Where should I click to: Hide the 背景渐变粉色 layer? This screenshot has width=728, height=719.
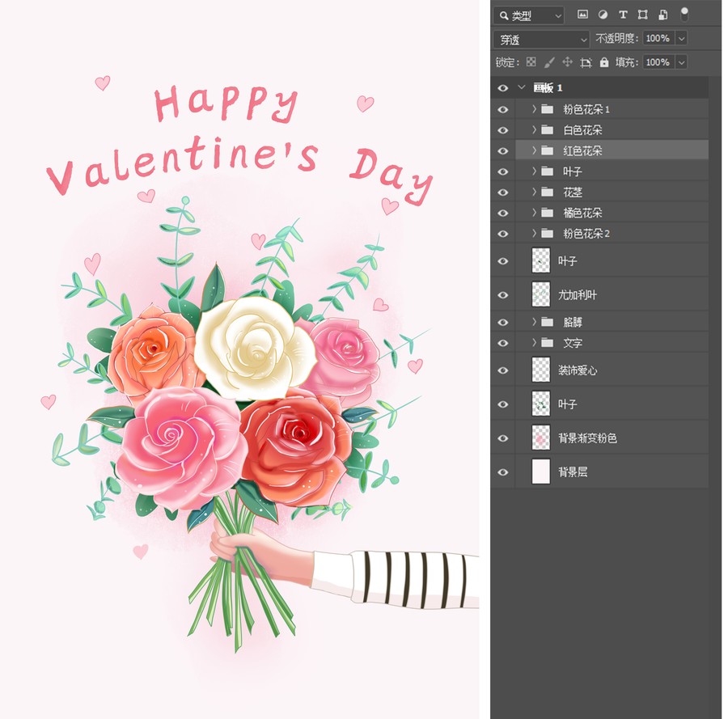click(x=503, y=438)
